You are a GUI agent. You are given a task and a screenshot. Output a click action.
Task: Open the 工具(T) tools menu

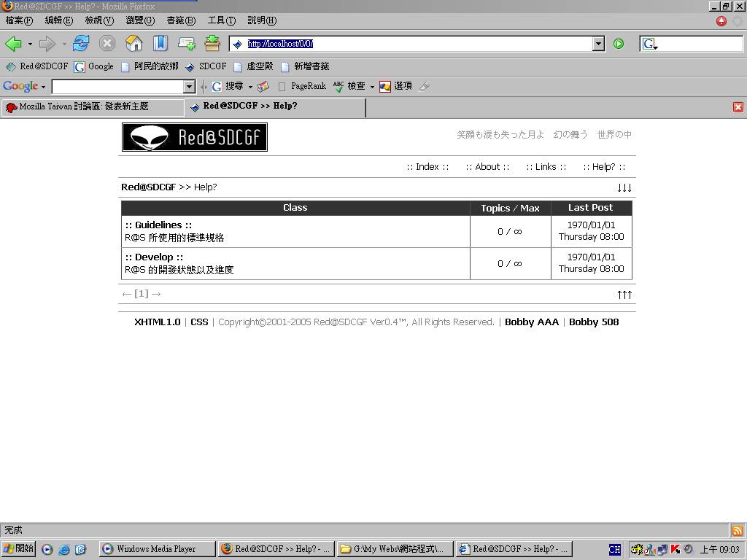click(x=221, y=20)
